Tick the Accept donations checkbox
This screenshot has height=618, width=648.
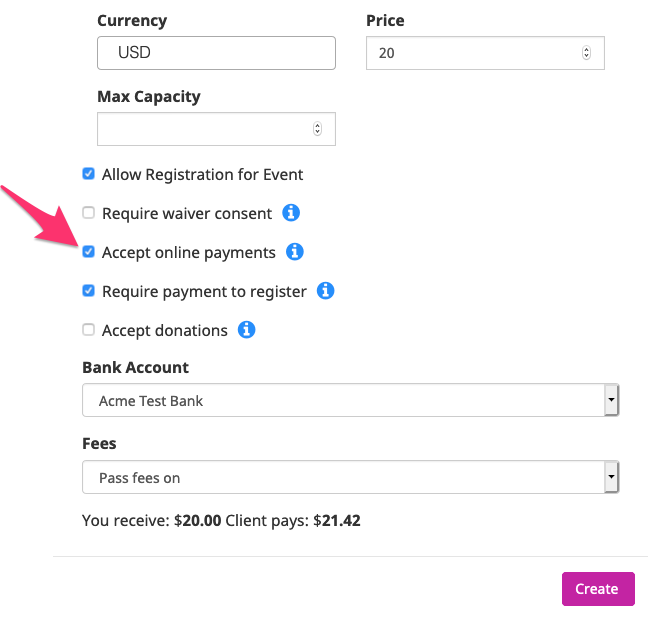tap(88, 330)
